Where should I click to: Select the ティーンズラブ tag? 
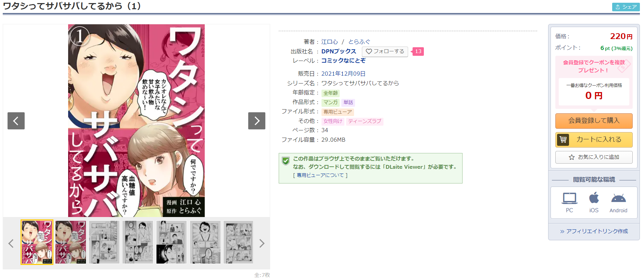pos(365,121)
